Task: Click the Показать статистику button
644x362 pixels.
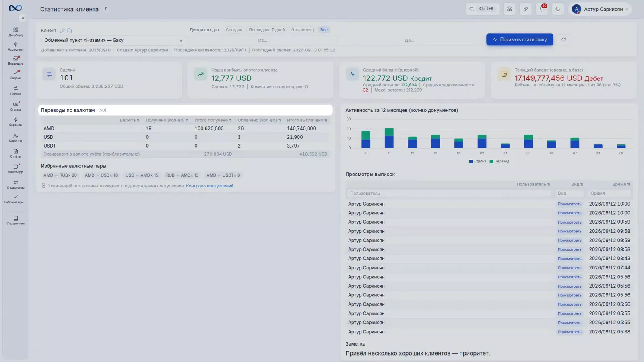Action: coord(520,39)
